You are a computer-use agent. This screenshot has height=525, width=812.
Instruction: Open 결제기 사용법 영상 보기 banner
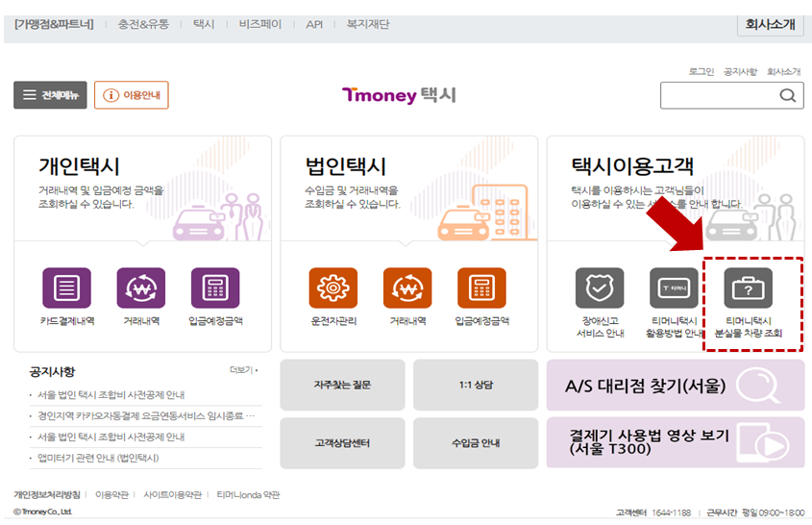(676, 442)
